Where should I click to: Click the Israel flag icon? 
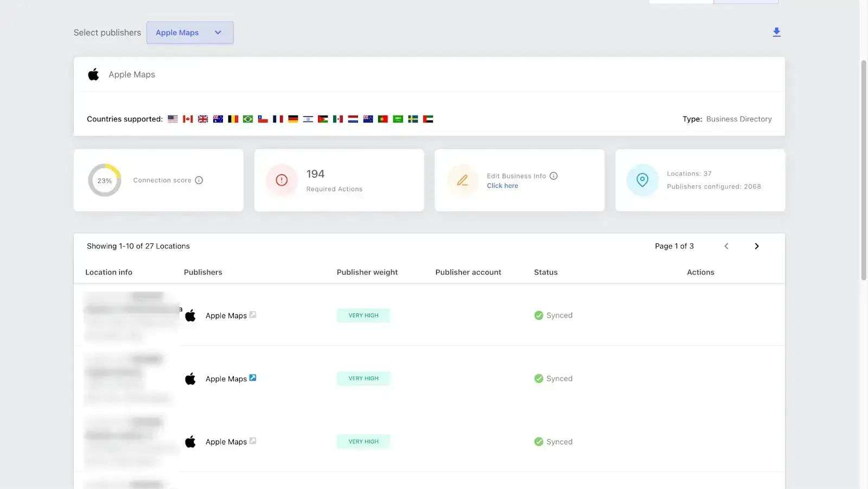[x=308, y=119]
